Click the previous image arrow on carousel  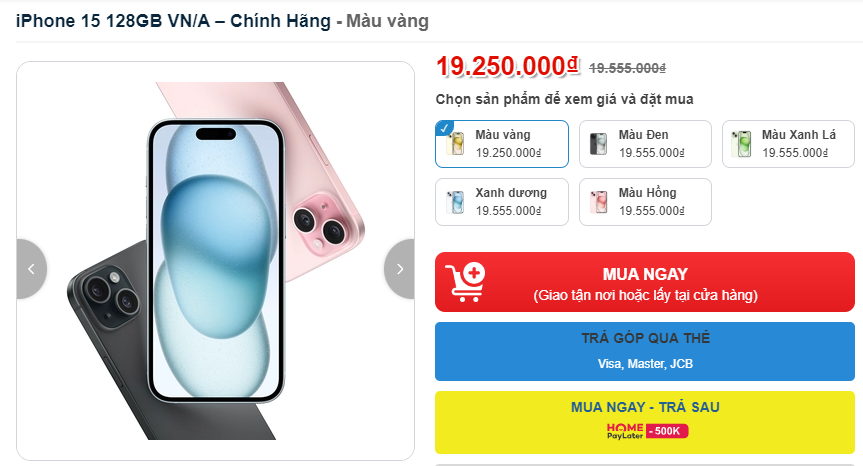coord(31,269)
